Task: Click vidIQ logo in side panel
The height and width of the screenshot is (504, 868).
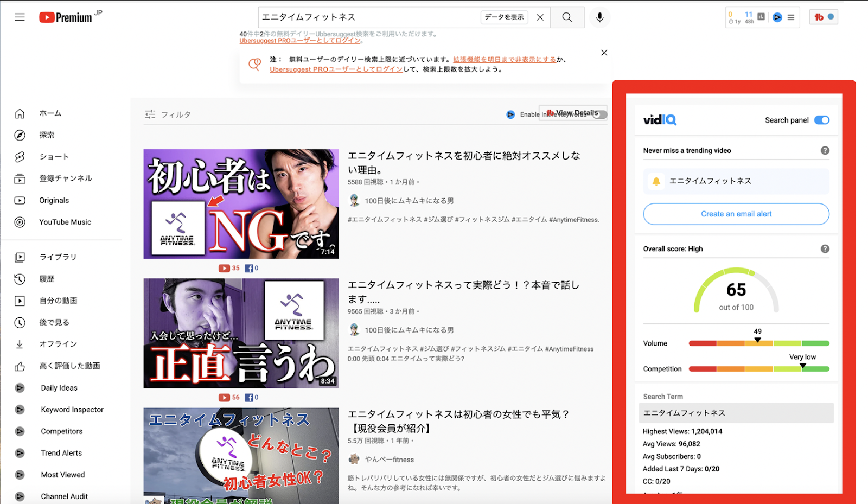Action: coord(660,120)
